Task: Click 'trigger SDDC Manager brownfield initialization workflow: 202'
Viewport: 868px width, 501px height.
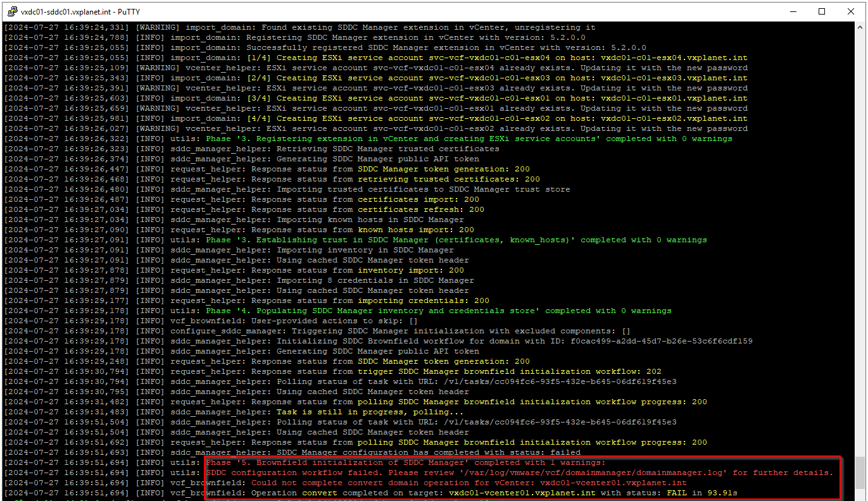Action: click(x=510, y=371)
